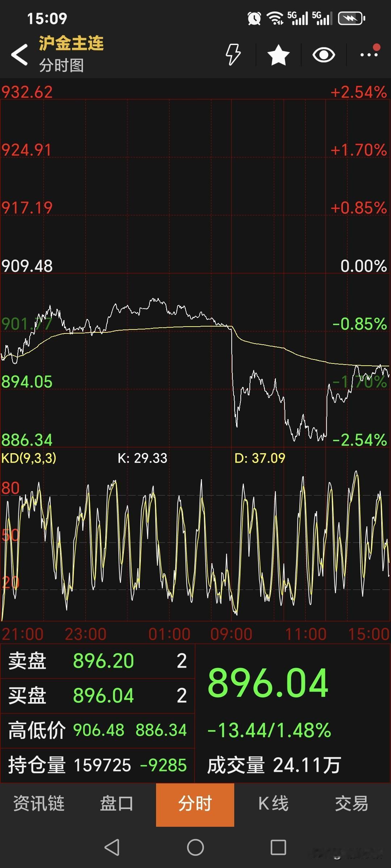The height and width of the screenshot is (868, 391).
Task: Tap the high price 906.48
Action: 99,730
